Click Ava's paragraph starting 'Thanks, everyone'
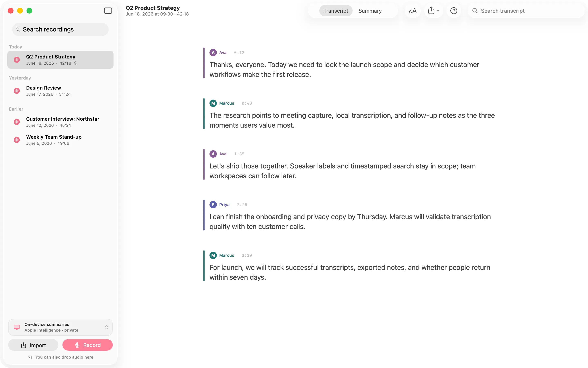The width and height of the screenshot is (588, 368). click(x=344, y=70)
